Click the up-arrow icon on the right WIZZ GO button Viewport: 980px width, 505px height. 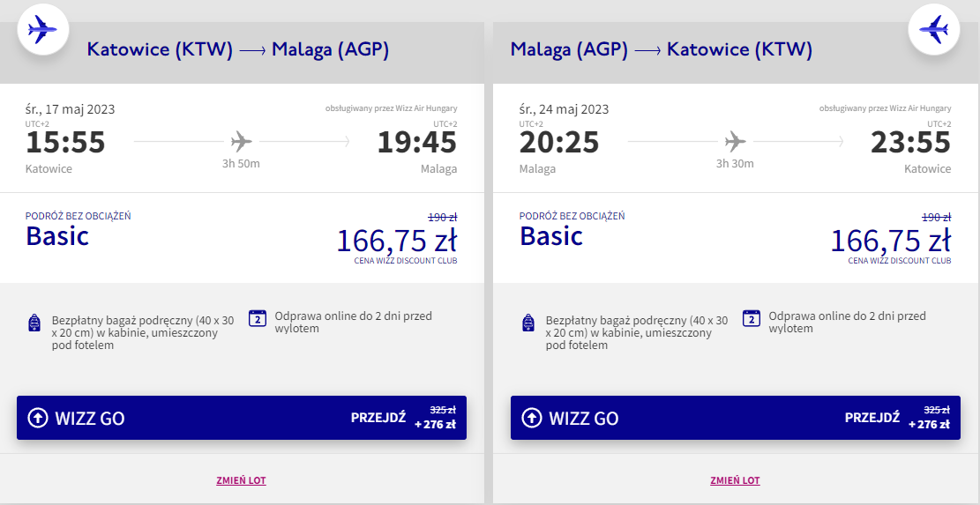tap(532, 418)
